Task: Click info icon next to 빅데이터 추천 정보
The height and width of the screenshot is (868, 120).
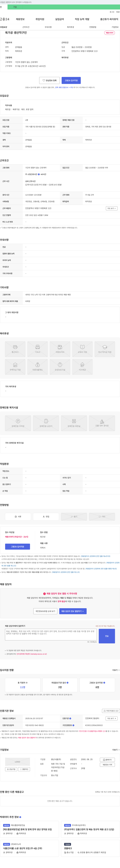Action: point(20,817)
